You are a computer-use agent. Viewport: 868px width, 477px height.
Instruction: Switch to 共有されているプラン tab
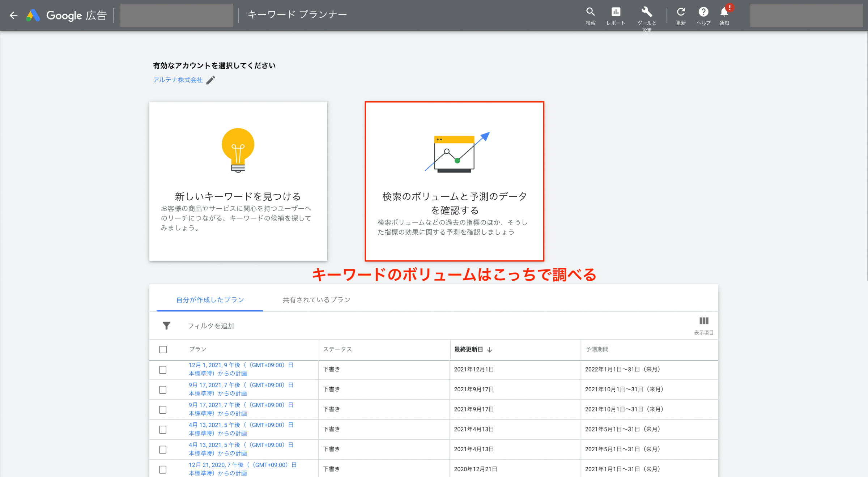(316, 300)
